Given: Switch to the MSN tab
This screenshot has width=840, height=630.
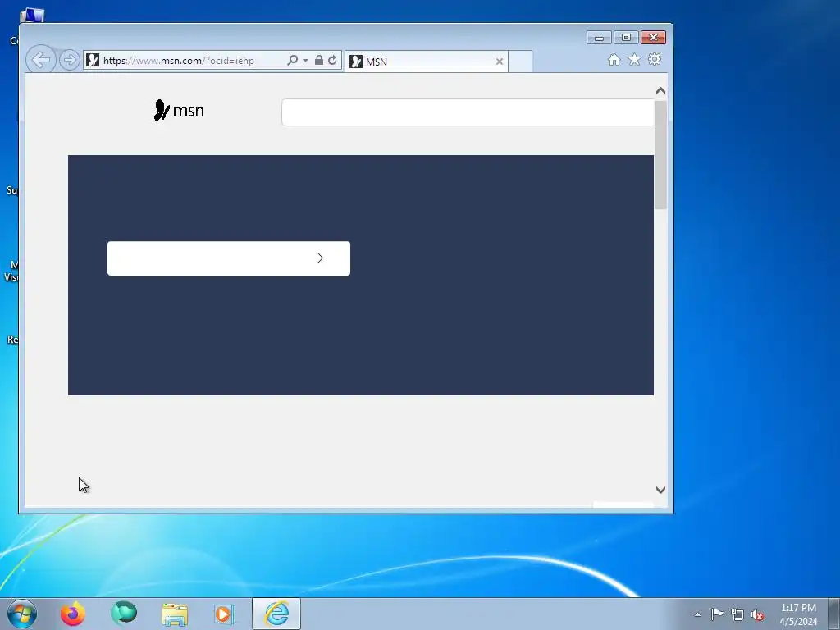Looking at the screenshot, I should coord(426,62).
